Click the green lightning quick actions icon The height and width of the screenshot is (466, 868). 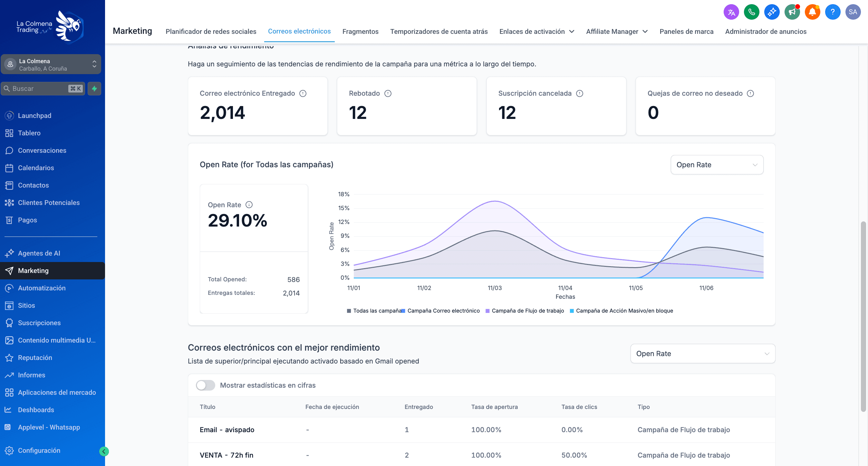pyautogui.click(x=94, y=89)
